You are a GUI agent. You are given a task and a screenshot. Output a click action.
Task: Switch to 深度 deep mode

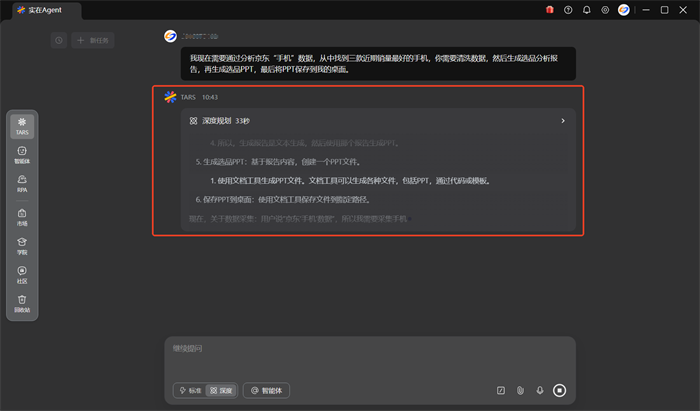coord(221,390)
